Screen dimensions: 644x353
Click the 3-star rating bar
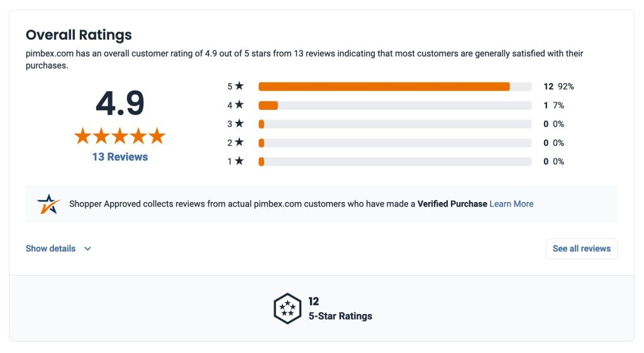pos(395,124)
